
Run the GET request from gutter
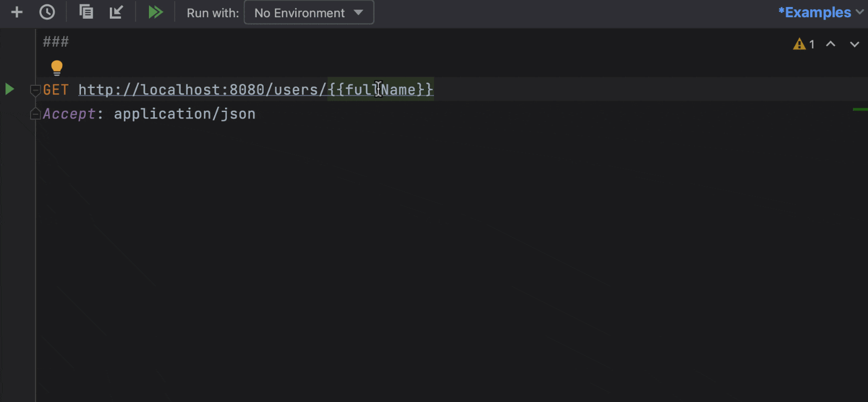tap(10, 89)
